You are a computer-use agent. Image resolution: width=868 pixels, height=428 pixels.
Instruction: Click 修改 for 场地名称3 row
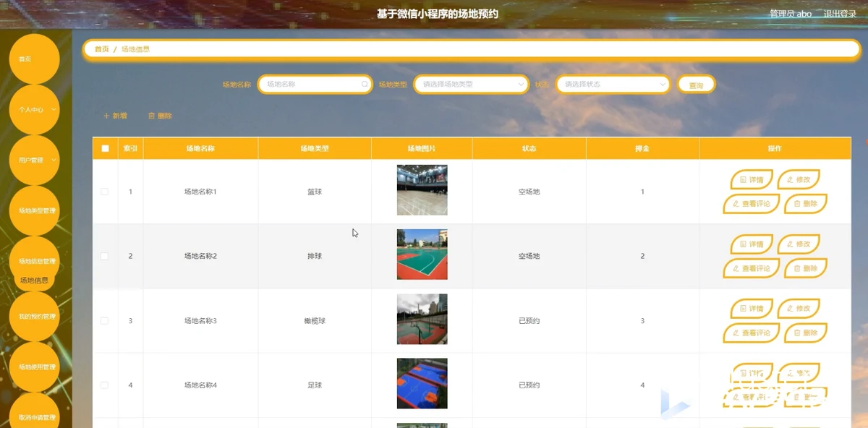[x=799, y=308]
